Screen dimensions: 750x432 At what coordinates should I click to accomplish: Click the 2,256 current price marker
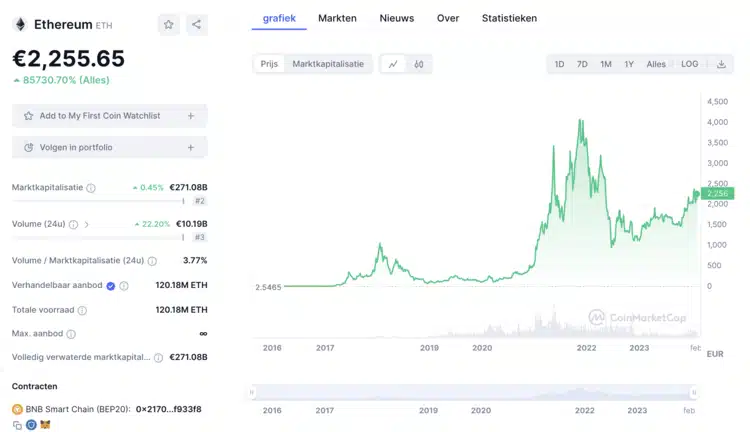(717, 193)
